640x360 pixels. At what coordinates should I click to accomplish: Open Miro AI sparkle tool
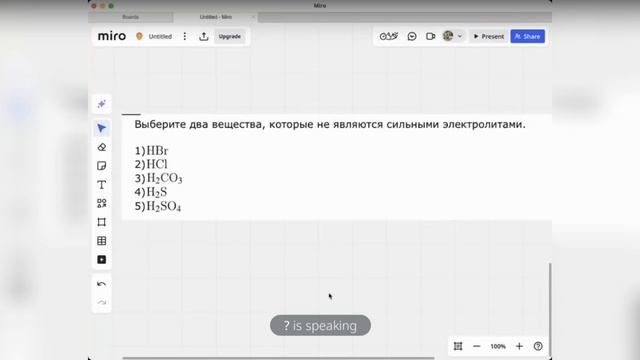coord(102,104)
